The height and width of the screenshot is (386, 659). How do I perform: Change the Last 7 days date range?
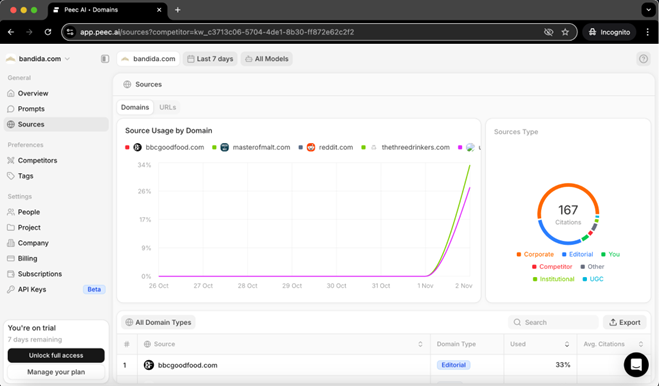(210, 59)
